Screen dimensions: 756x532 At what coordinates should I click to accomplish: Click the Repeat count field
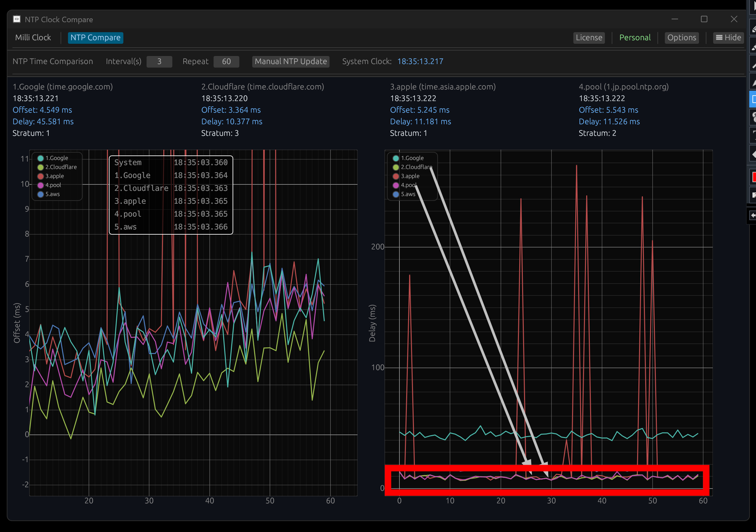coord(226,61)
